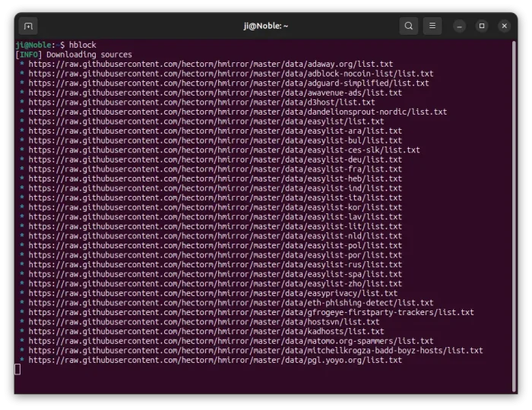This screenshot has width=532, height=410.
Task: Open the terminal search
Action: (409, 26)
